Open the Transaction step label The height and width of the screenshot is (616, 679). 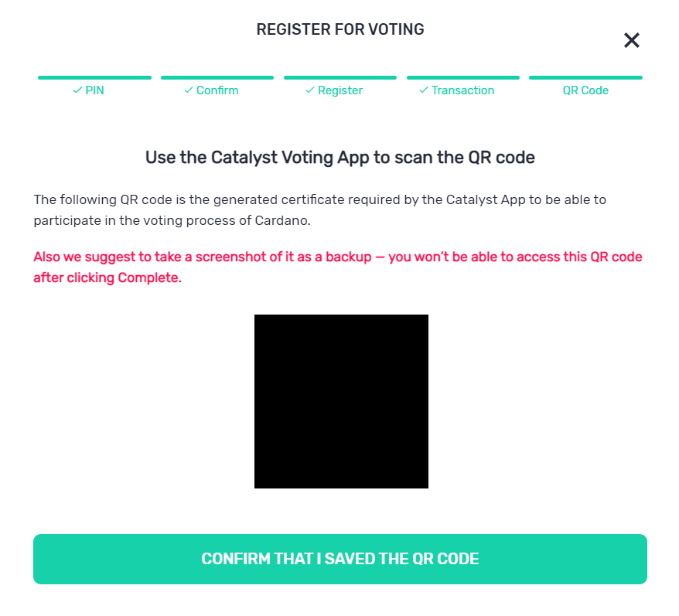pyautogui.click(x=462, y=90)
